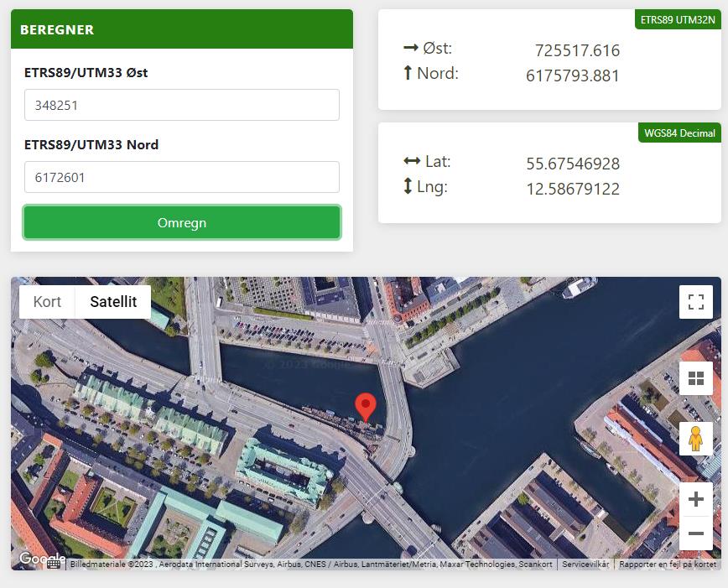
Task: Select the Satellit map view
Action: point(113,302)
